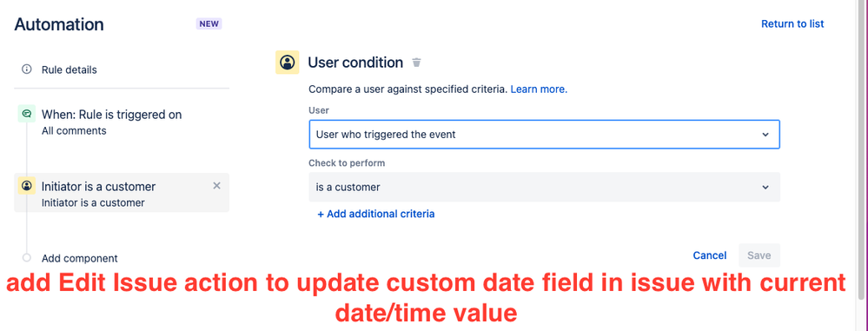
Task: Open the Learn more link
Action: coord(539,89)
